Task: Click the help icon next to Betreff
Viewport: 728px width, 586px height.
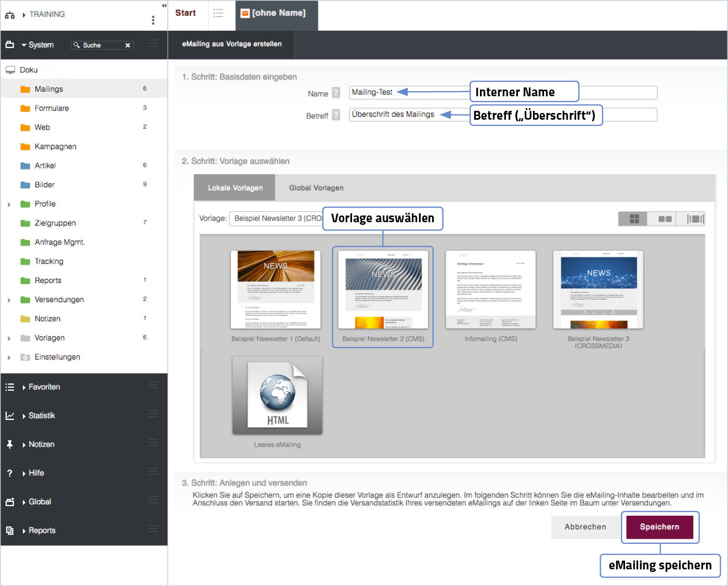Action: click(336, 115)
